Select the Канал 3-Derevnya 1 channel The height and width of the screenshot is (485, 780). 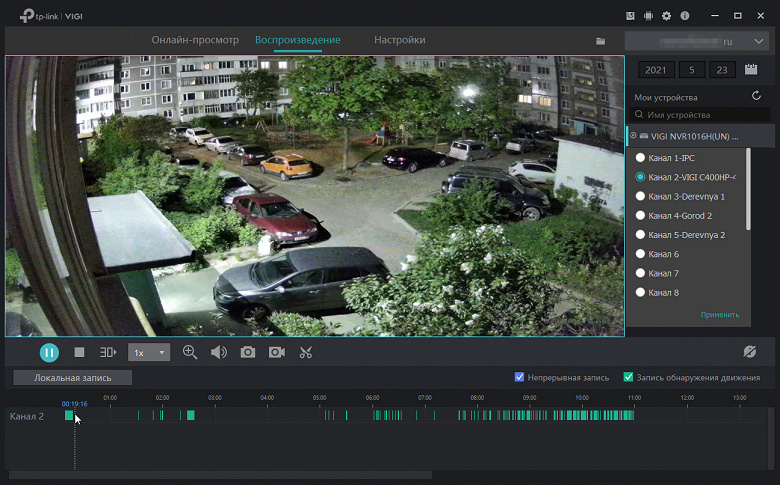(640, 196)
